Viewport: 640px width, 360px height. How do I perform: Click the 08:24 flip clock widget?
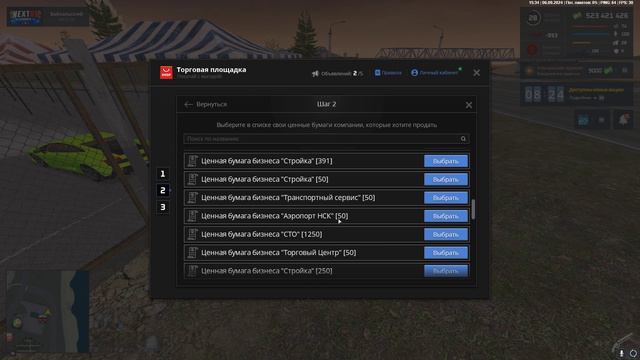544,95
